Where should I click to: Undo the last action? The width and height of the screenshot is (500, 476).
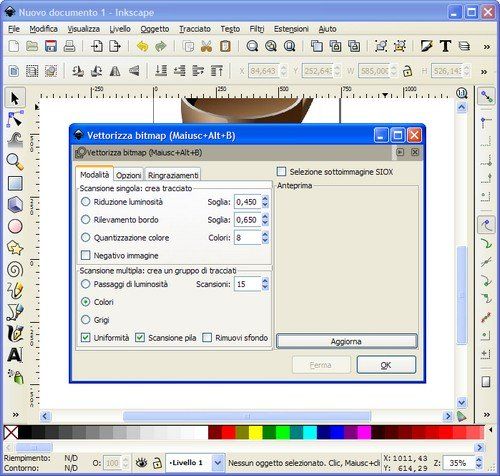coord(142,46)
